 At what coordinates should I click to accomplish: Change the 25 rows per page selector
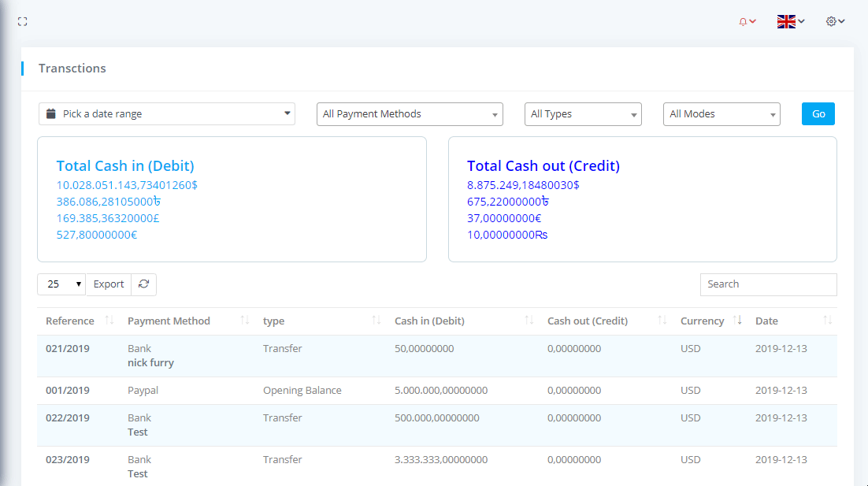click(61, 284)
